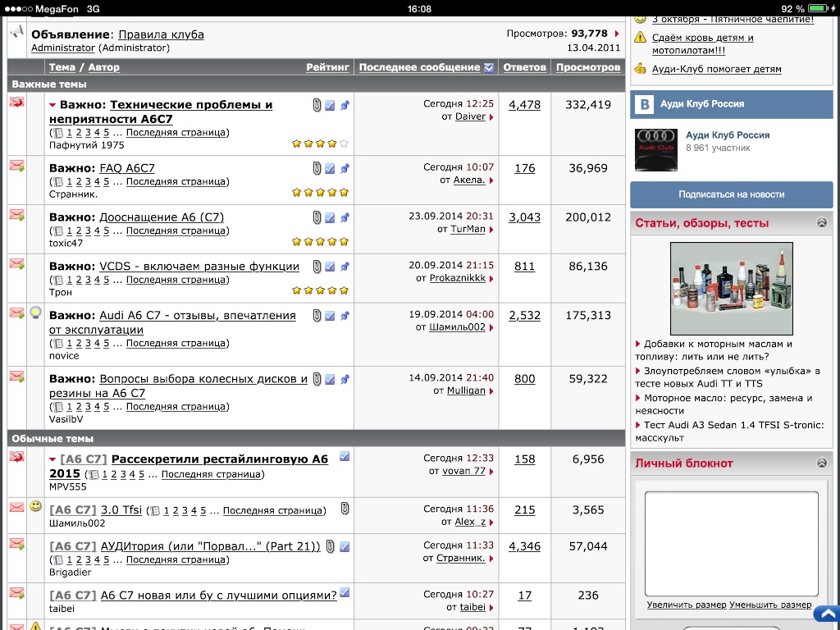Sort threads by Тема column
The image size is (840, 630).
point(62,67)
